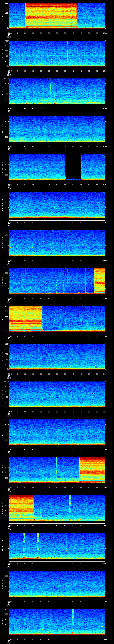
Task: Click the 23:23:00 start time label
Action: click(x=9, y=374)
